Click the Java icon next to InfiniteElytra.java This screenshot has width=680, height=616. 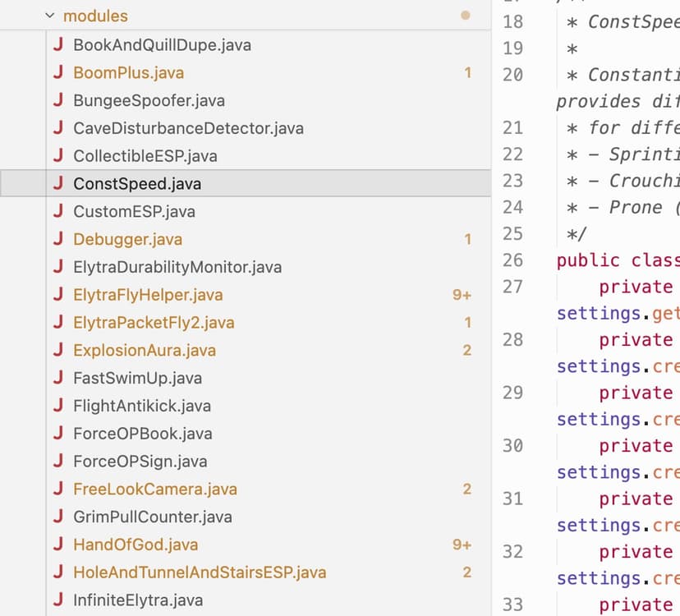(57, 600)
